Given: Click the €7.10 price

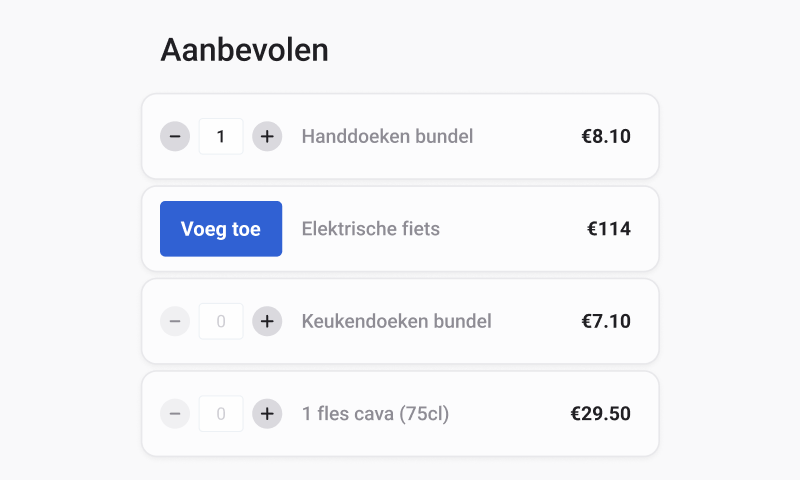Looking at the screenshot, I should point(606,321).
